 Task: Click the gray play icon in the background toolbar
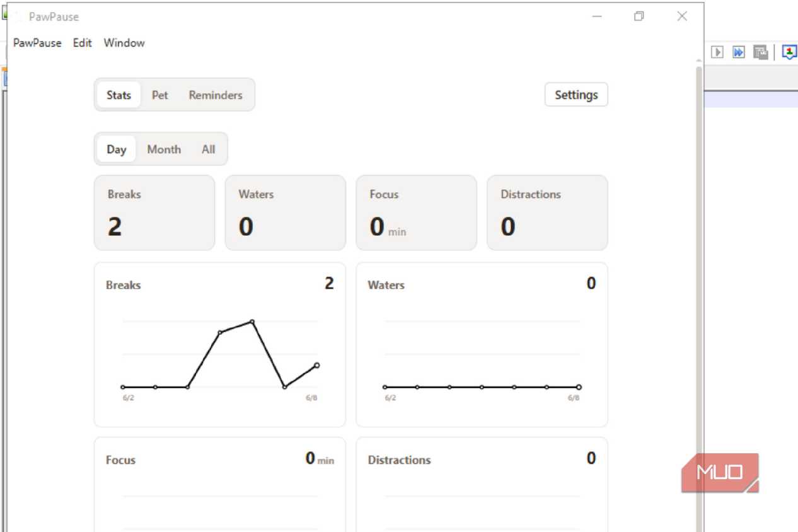click(x=717, y=52)
